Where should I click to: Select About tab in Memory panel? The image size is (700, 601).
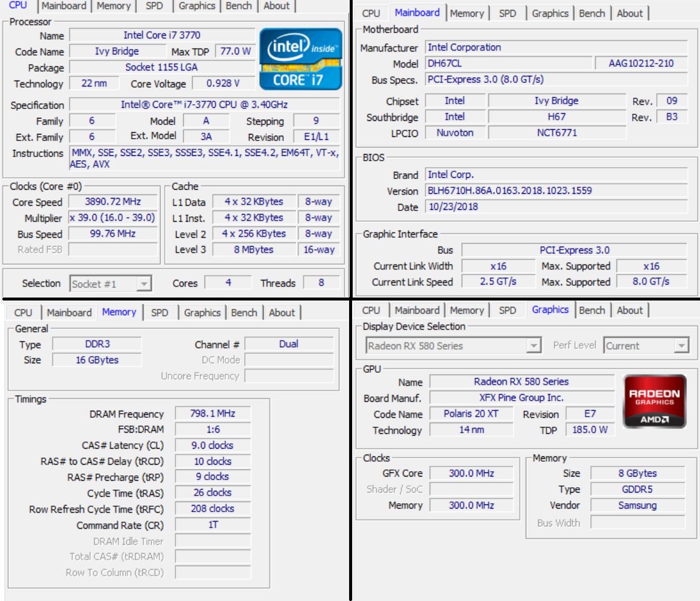click(282, 312)
